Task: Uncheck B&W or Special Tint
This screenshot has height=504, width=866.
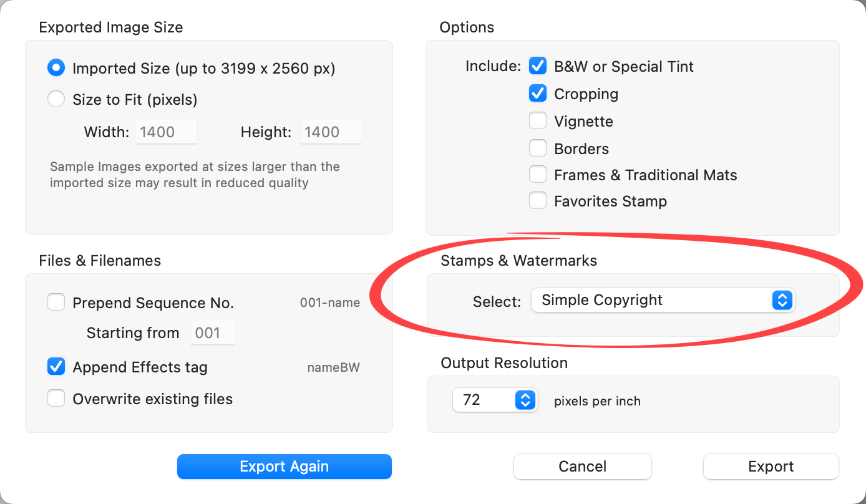Action: (x=538, y=66)
